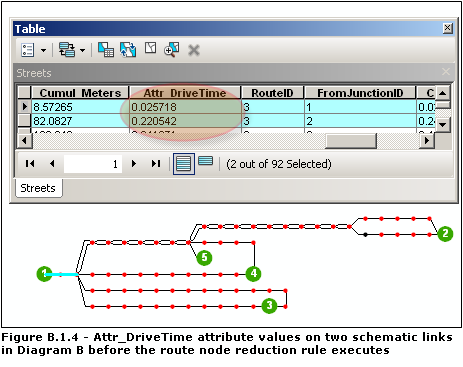Toggle Show selected records view

tap(205, 161)
